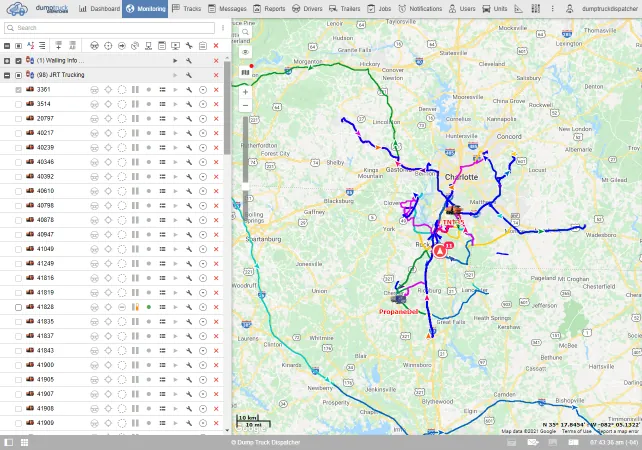Click the target column header icon
The width and height of the screenshot is (642, 450).
click(x=108, y=46)
